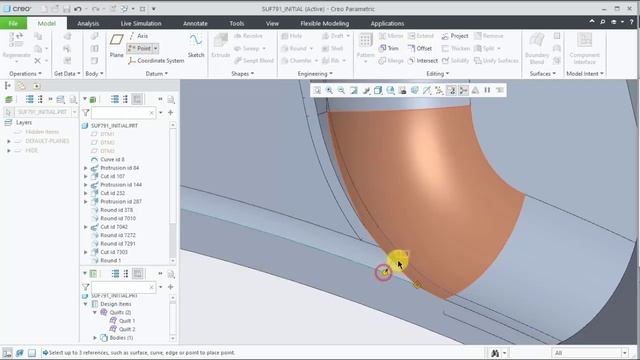This screenshot has height=360, width=640.
Task: Click the Point datum button
Action: 140,48
